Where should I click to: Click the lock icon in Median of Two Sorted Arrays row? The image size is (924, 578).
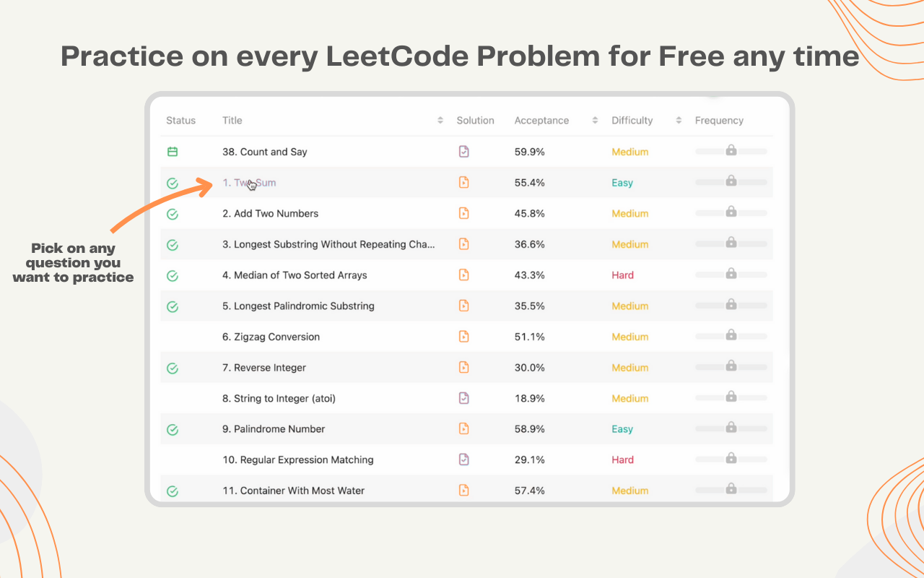point(731,273)
